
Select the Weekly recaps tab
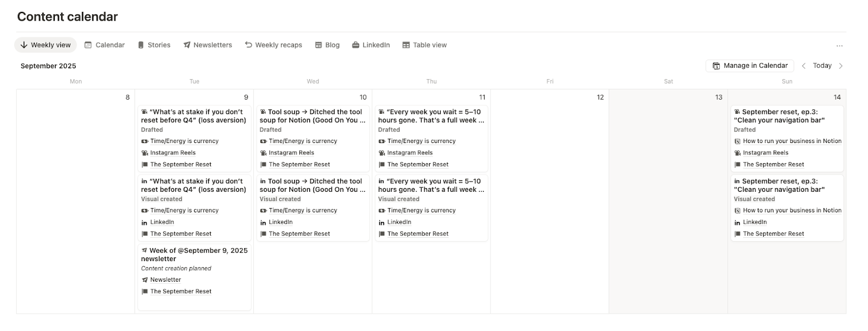click(x=273, y=46)
